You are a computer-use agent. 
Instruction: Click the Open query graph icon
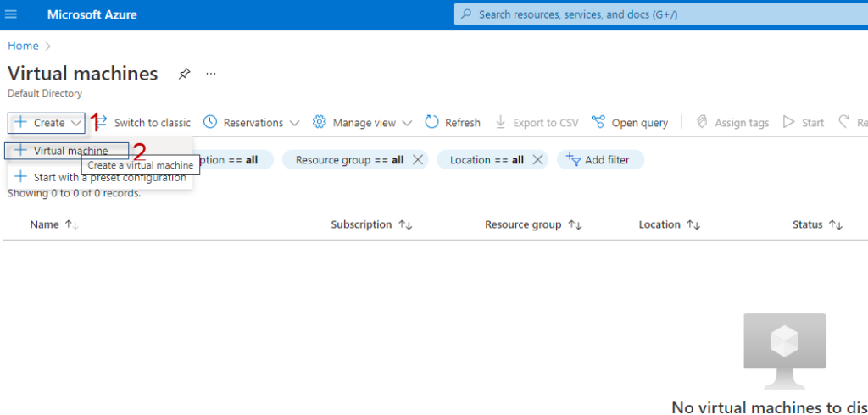click(598, 122)
